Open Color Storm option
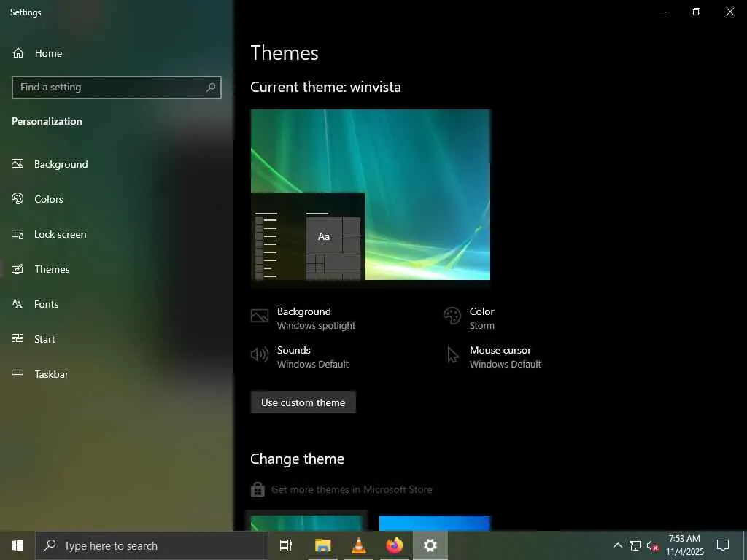Image resolution: width=747 pixels, height=560 pixels. 469,318
